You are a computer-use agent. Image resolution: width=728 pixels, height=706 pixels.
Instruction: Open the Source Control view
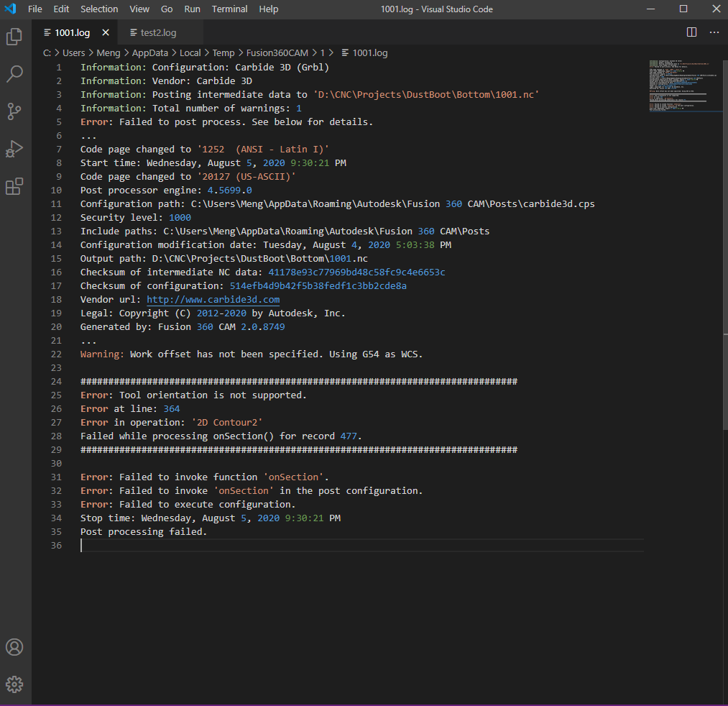click(14, 111)
